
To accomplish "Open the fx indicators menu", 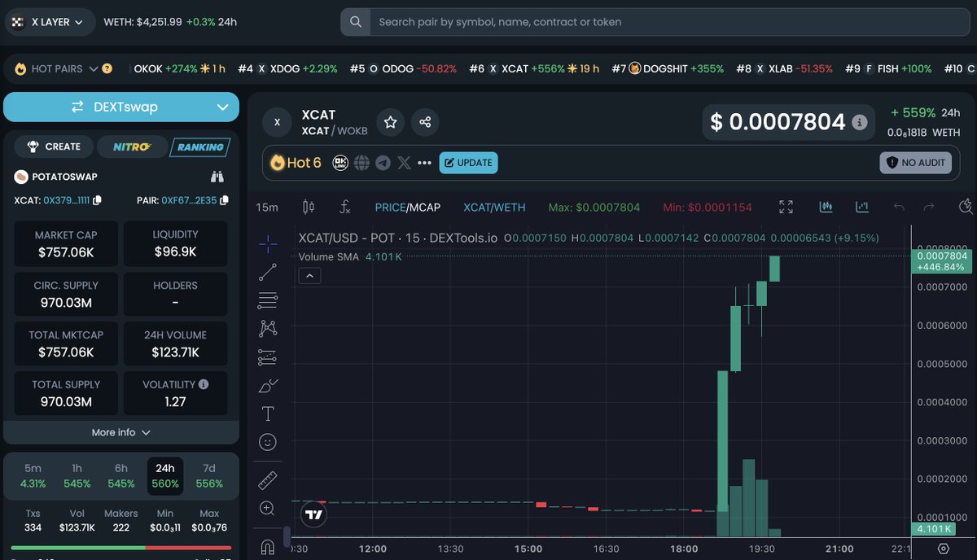I will pos(344,208).
